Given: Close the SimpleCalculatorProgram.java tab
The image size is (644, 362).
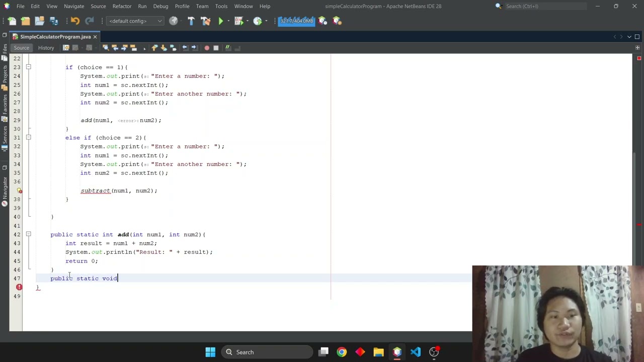Looking at the screenshot, I should point(95,37).
